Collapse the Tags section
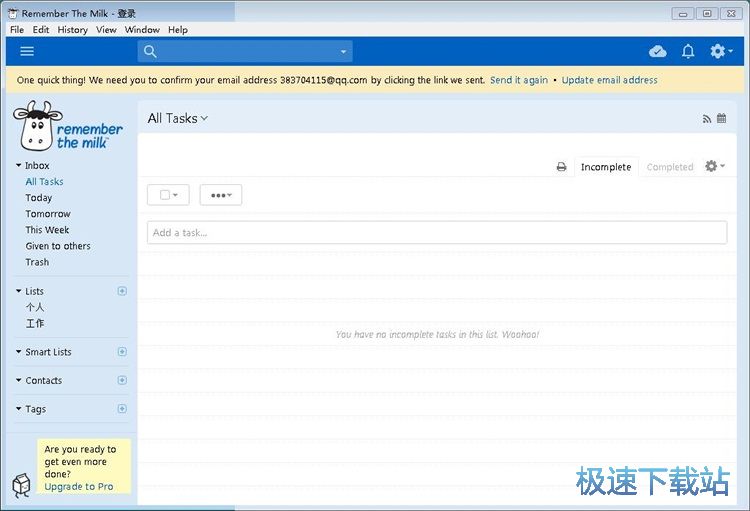 click(18, 409)
